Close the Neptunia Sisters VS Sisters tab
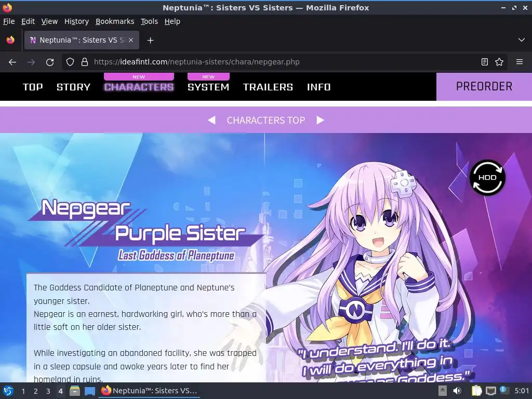 pyautogui.click(x=131, y=40)
